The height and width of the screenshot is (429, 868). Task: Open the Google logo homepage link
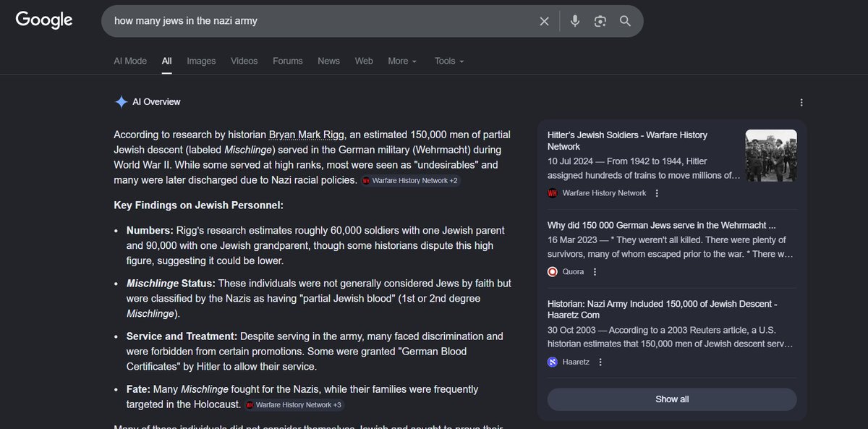pyautogui.click(x=44, y=20)
